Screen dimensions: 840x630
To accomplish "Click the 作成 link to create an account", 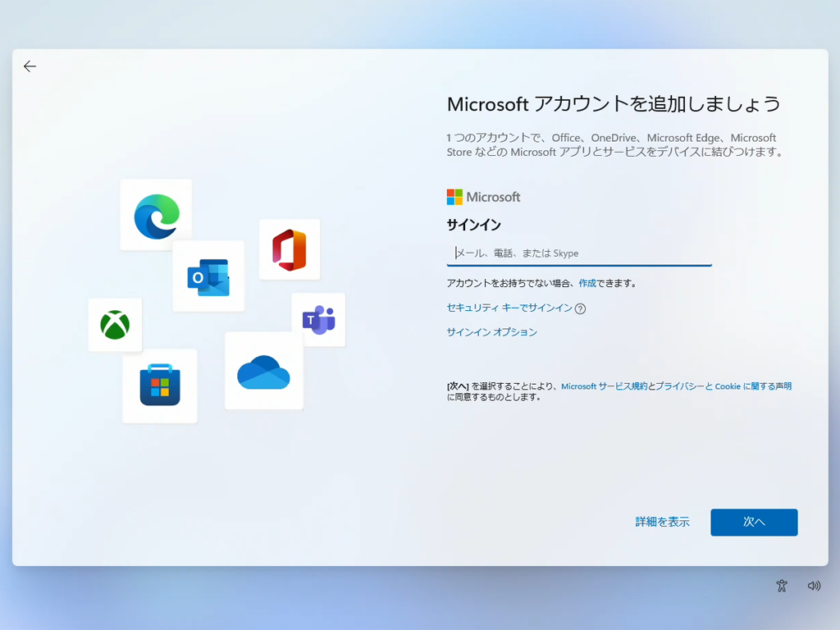I will [587, 283].
